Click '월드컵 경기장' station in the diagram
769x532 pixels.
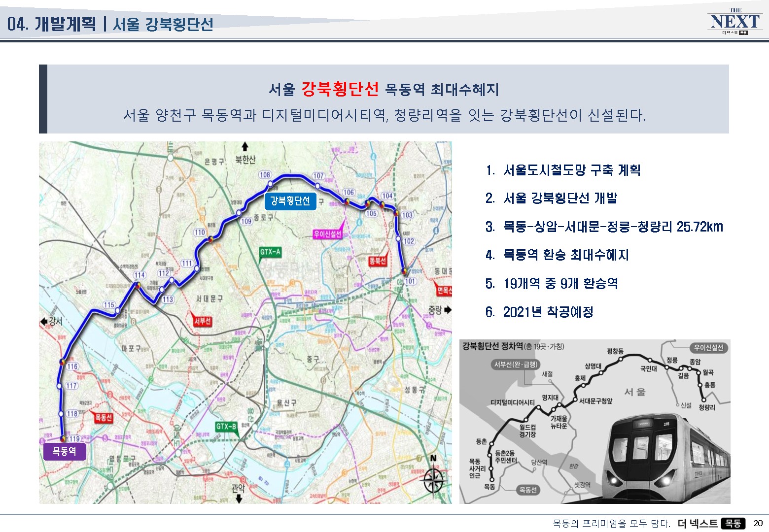point(527,431)
